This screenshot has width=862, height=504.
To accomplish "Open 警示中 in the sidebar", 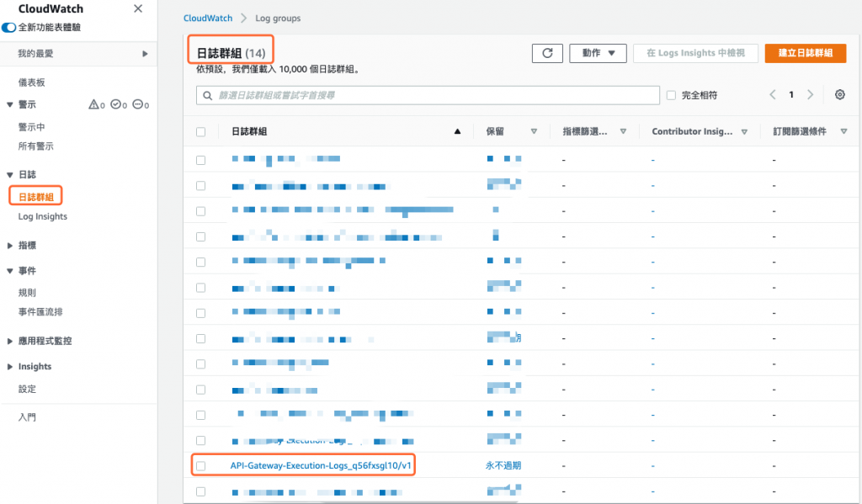I will click(x=31, y=127).
